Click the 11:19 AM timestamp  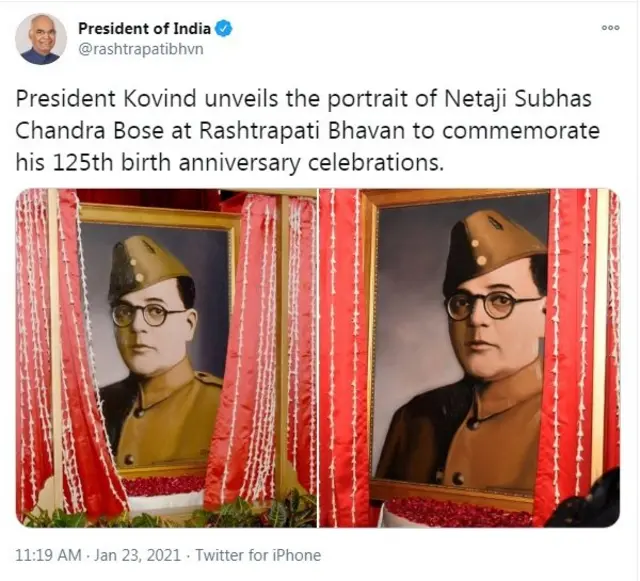[x=48, y=555]
